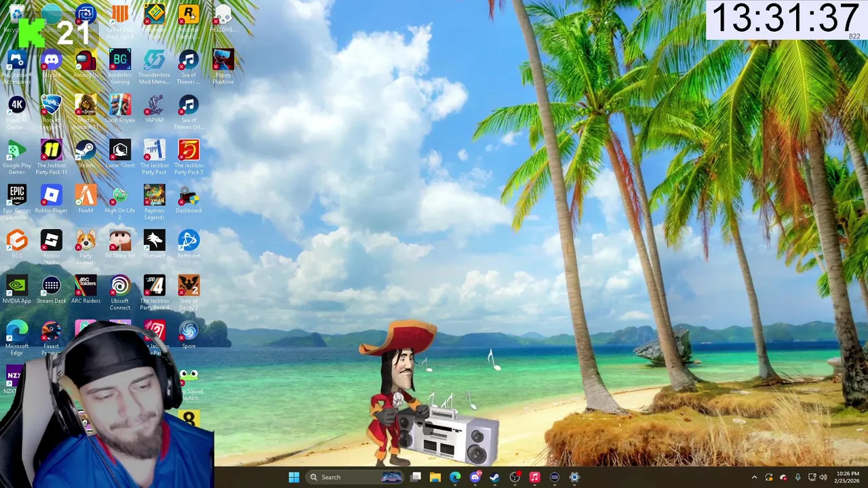Viewport: 868px width, 488px height.
Task: Switch to Edge on the taskbar
Action: coord(455,477)
